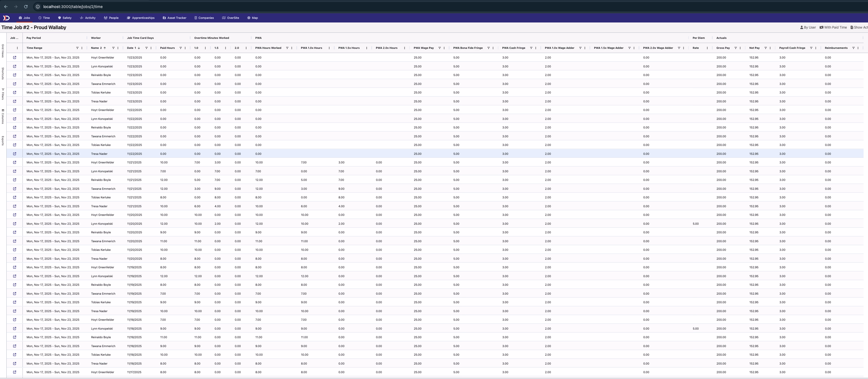
Task: Open the Safety tab
Action: click(65, 18)
